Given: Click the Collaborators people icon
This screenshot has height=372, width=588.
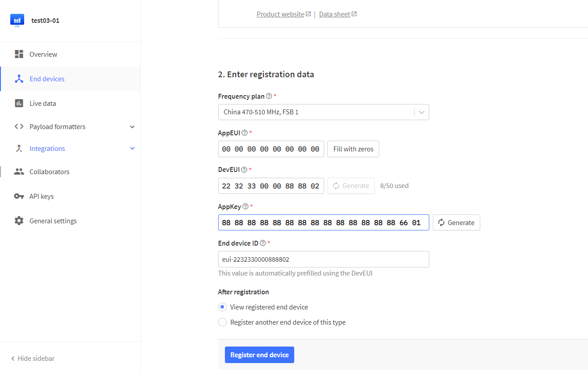Looking at the screenshot, I should tap(19, 172).
